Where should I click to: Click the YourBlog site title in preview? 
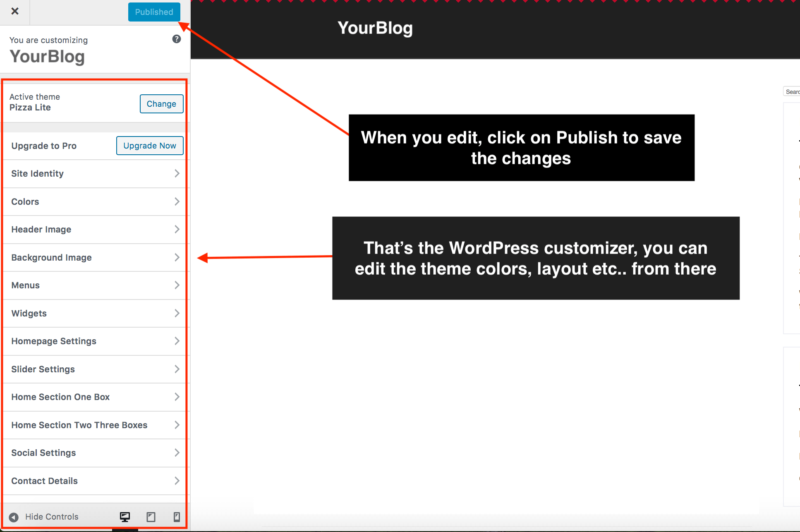375,28
